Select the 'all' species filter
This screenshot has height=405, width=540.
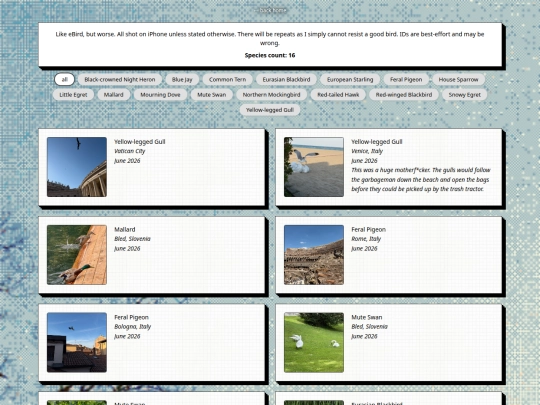coord(64,79)
